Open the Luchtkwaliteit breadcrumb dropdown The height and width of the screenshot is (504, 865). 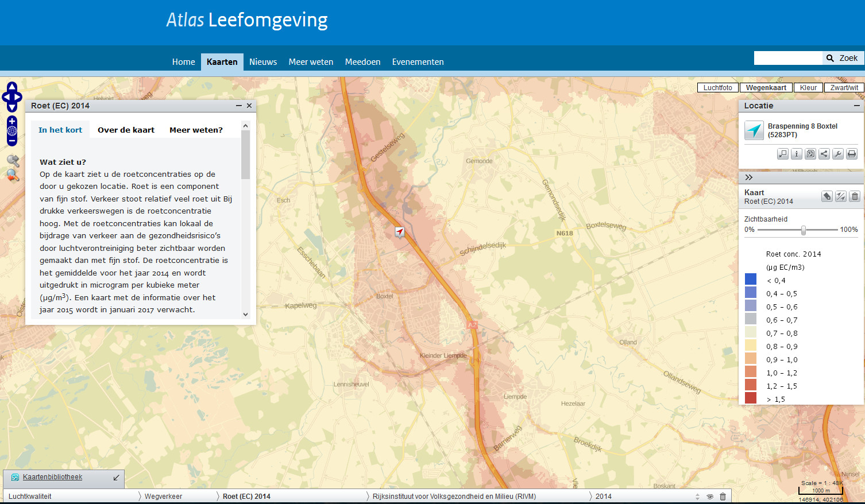point(71,497)
